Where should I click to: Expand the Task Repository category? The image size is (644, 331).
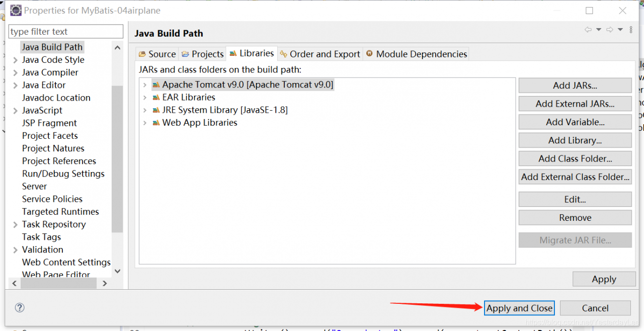tap(15, 224)
